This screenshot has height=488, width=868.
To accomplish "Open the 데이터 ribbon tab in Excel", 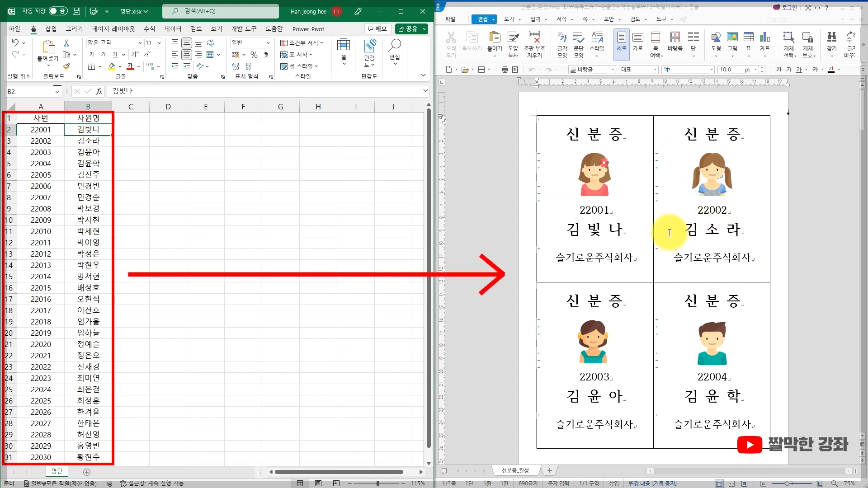I will pyautogui.click(x=173, y=29).
